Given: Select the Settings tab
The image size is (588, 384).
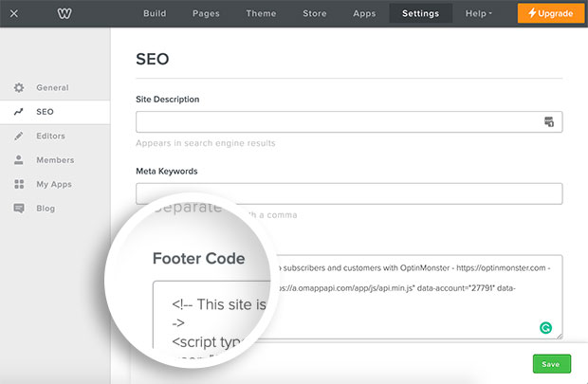Looking at the screenshot, I should 420,13.
